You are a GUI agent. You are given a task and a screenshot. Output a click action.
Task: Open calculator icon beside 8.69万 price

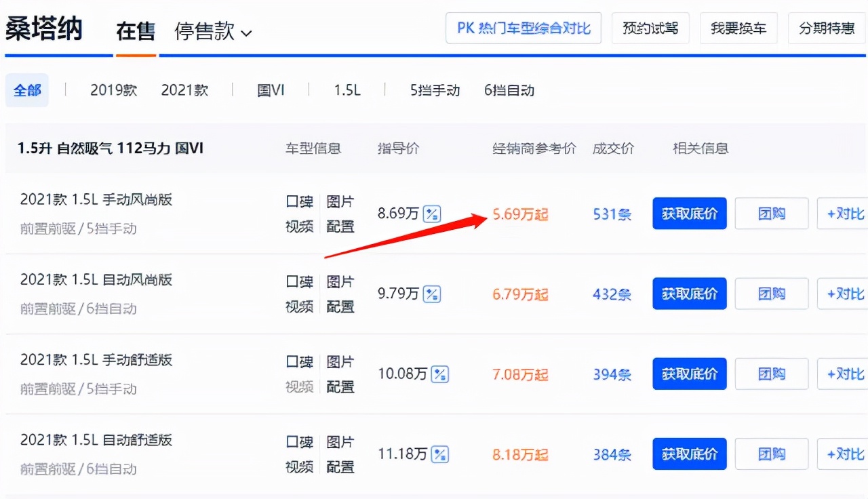432,214
